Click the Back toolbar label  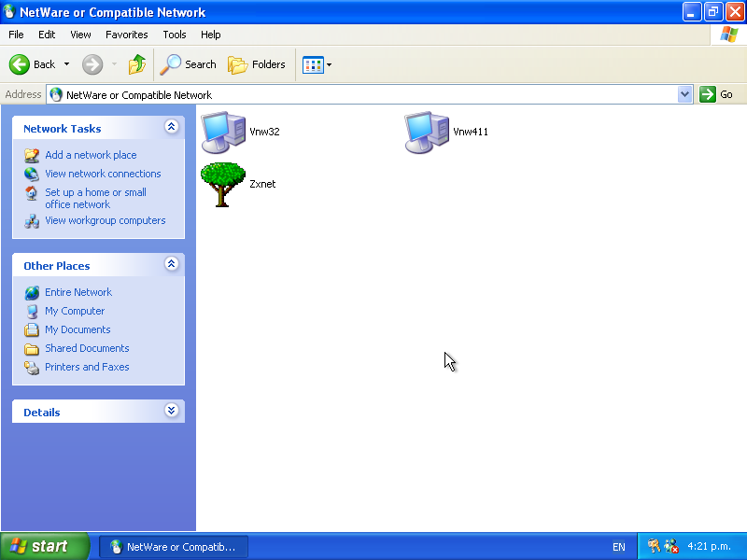click(44, 64)
